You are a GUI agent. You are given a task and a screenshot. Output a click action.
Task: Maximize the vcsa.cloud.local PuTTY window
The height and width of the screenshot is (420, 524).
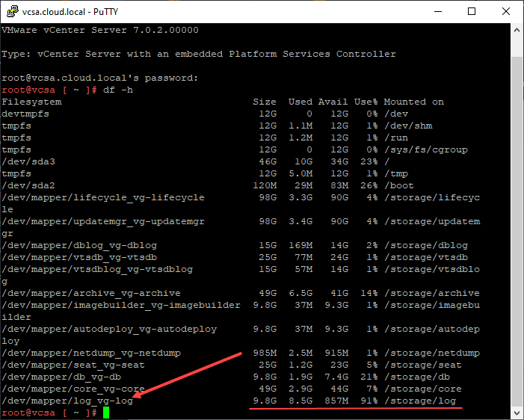[472, 11]
